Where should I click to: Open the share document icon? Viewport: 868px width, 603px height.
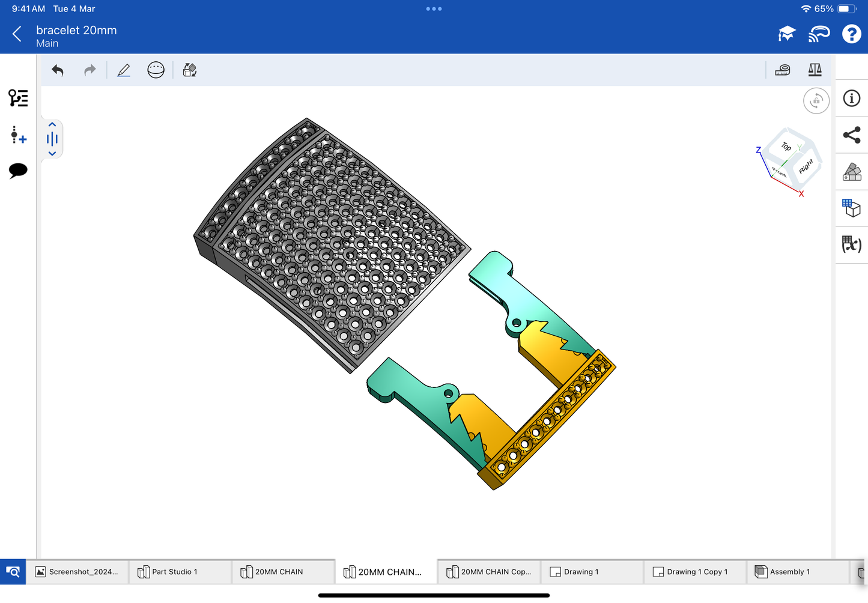pos(851,135)
